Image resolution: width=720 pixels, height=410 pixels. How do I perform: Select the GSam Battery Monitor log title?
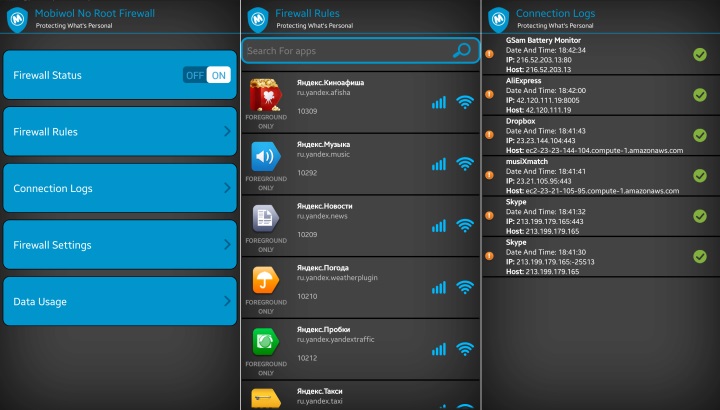pos(543,40)
